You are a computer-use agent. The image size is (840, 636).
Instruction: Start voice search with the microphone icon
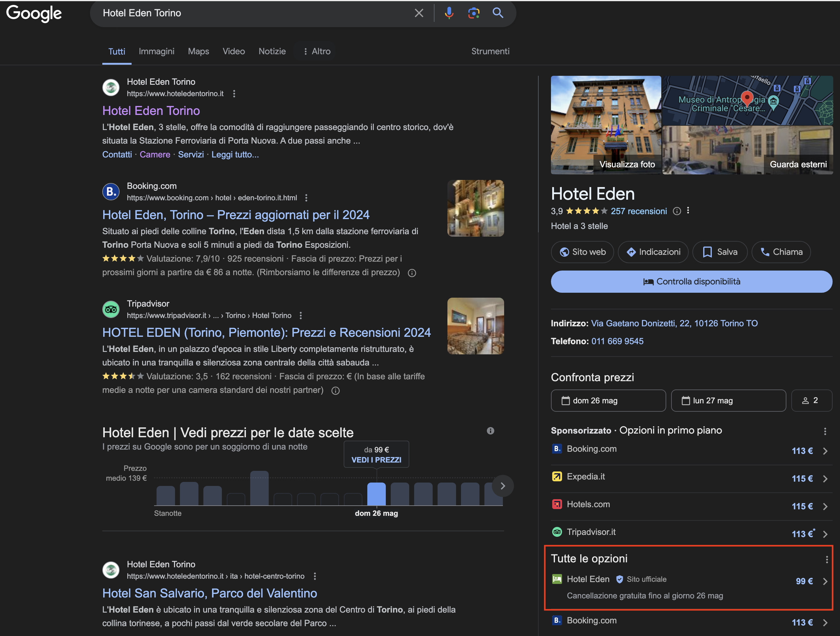click(449, 13)
